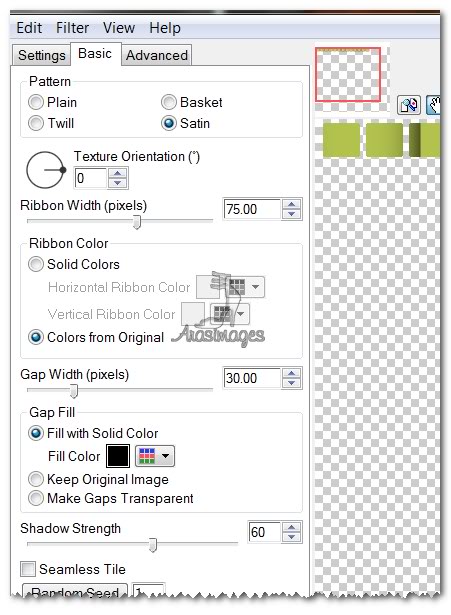
Task: Increase Ribbon Width with up arrow
Action: click(291, 204)
